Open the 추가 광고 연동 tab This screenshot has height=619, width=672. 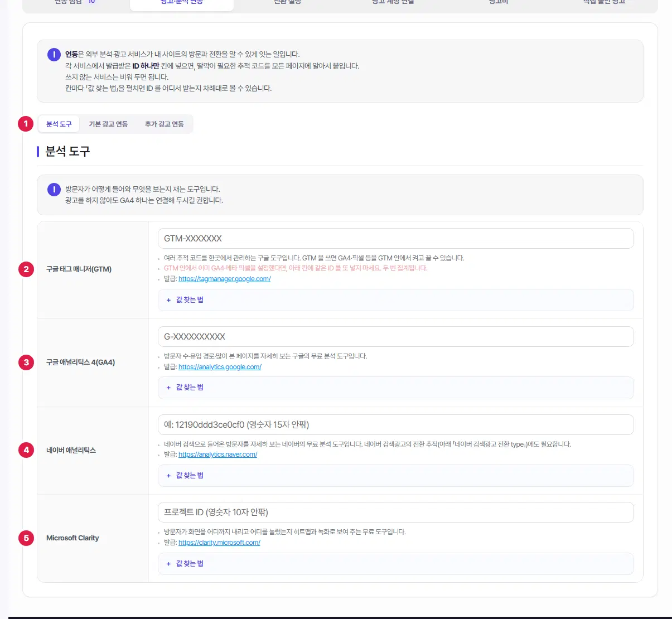[x=164, y=124]
